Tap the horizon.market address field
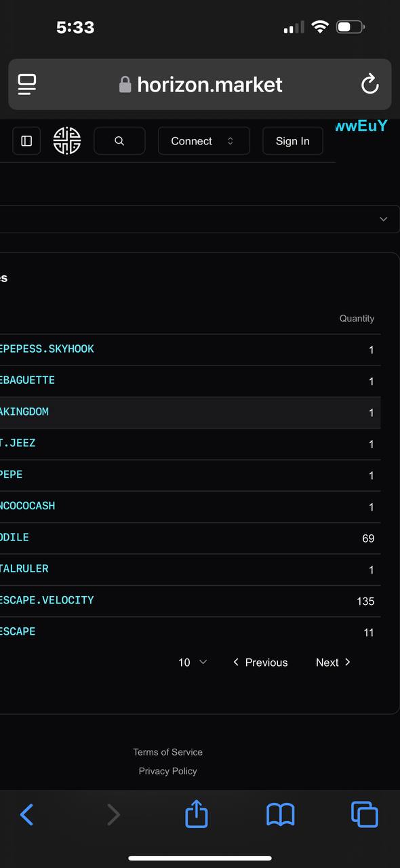Viewport: 400px width, 868px height. pyautogui.click(x=200, y=84)
